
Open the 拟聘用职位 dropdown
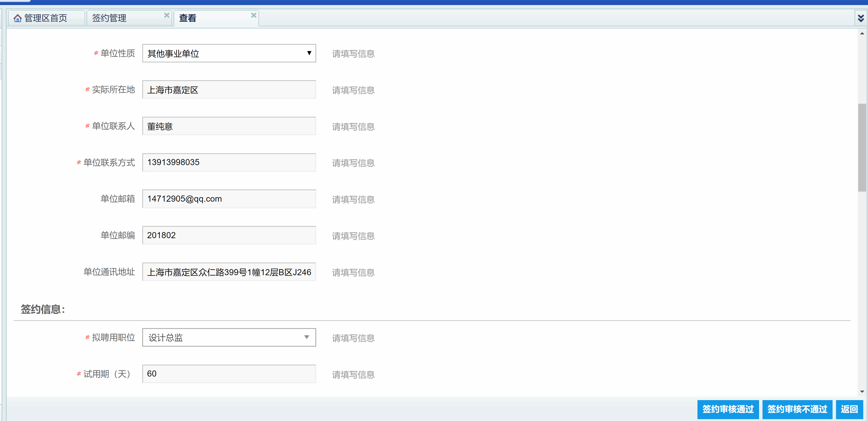(229, 337)
